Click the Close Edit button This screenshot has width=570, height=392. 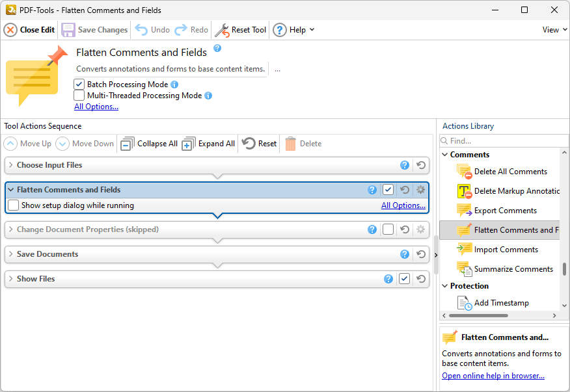[x=29, y=30]
